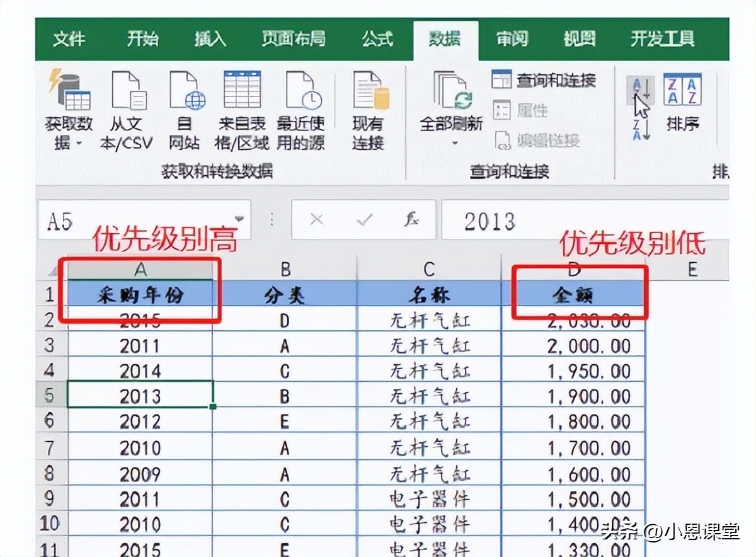Select column C header
Image resolution: width=756 pixels, height=557 pixels.
coord(429,270)
